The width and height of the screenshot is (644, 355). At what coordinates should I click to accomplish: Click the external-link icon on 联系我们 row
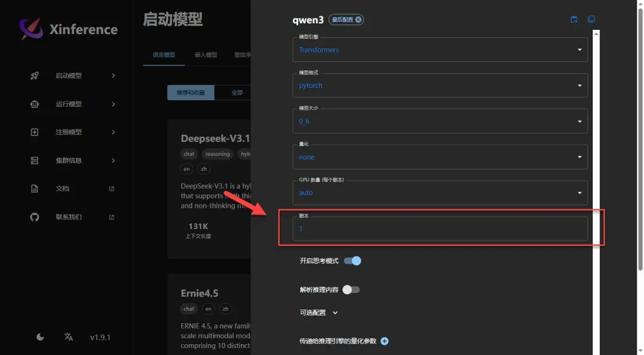coord(112,217)
